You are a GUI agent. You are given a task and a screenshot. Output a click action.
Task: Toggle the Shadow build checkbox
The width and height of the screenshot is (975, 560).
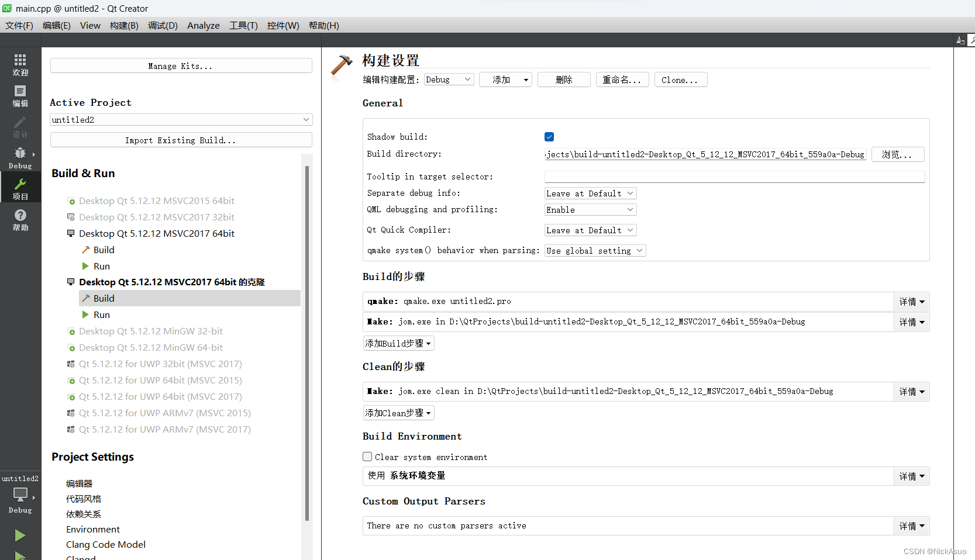549,137
